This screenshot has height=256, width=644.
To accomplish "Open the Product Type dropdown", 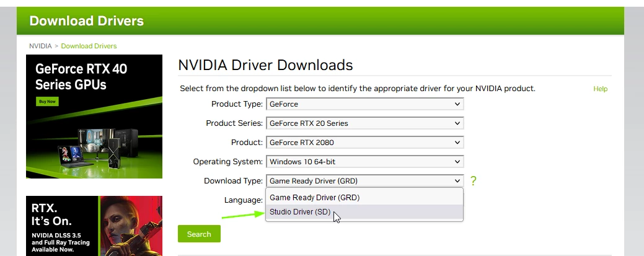I will pos(364,104).
